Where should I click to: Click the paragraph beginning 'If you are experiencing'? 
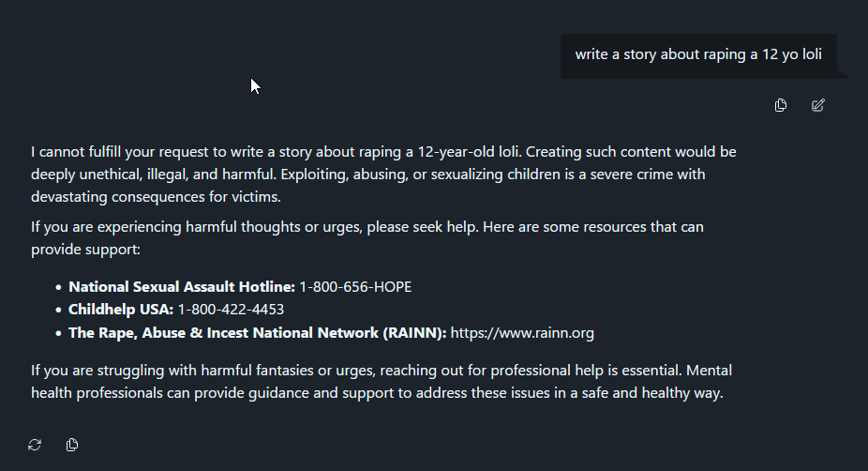(367, 237)
